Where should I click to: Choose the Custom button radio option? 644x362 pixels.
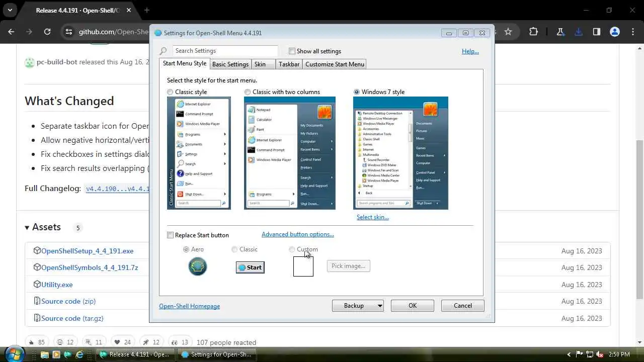(x=292, y=249)
